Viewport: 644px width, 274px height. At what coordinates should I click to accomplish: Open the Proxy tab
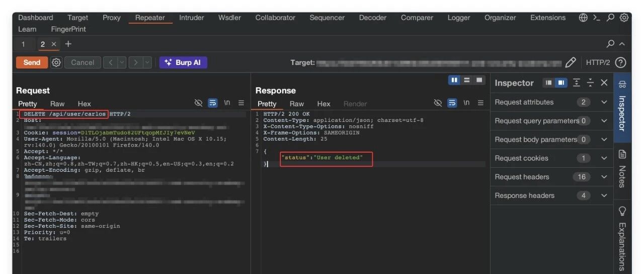pos(112,18)
